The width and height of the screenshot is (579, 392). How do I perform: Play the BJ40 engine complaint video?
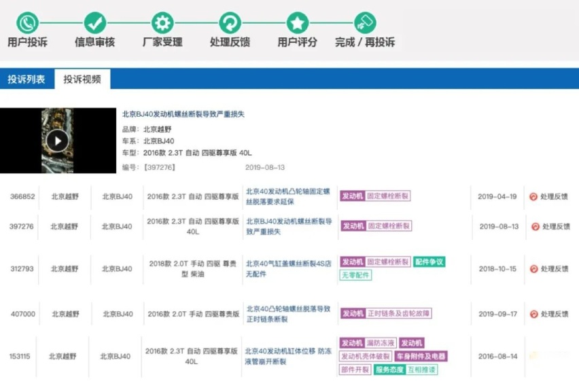point(58,141)
